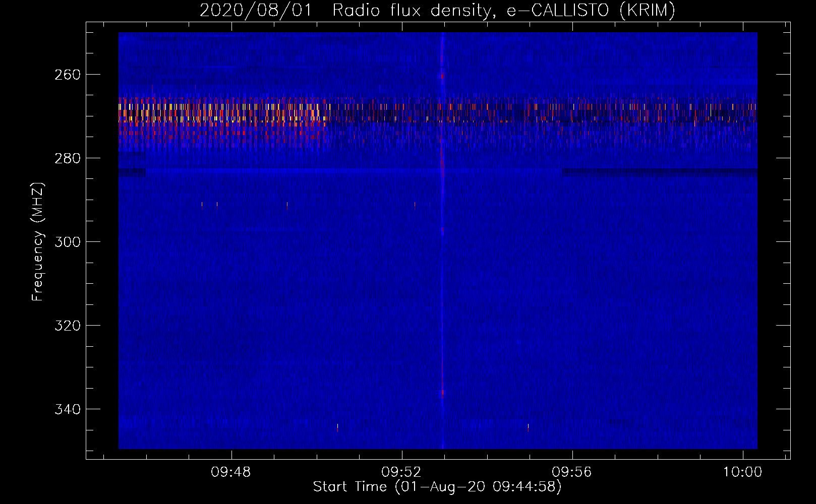Click the 260 frequency tick label
Image resolution: width=816 pixels, height=504 pixels.
[x=68, y=75]
